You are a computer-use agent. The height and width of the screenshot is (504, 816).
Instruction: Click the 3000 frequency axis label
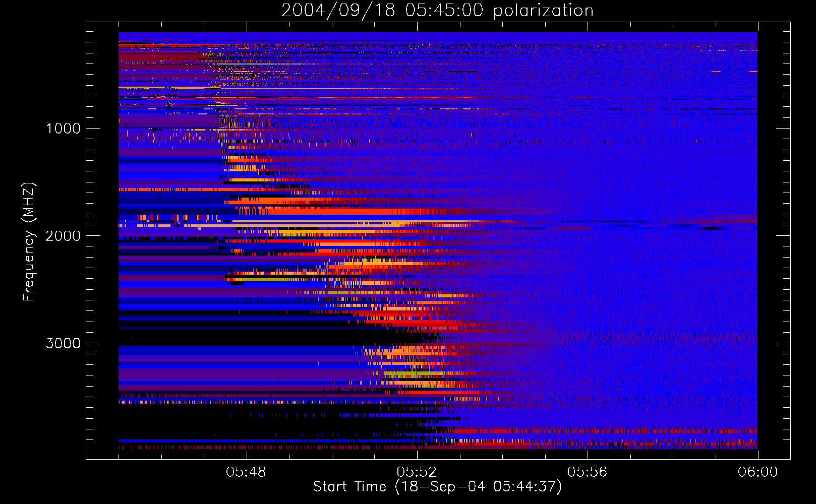[63, 343]
